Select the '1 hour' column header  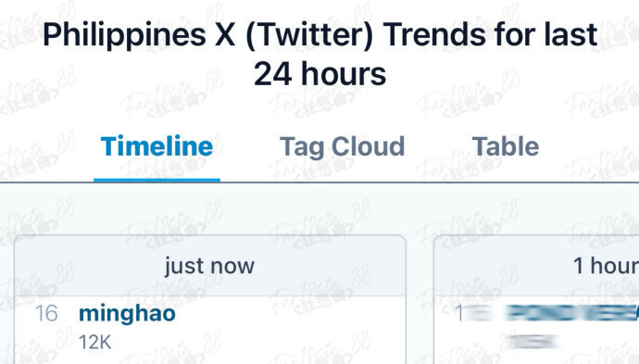pos(536,266)
